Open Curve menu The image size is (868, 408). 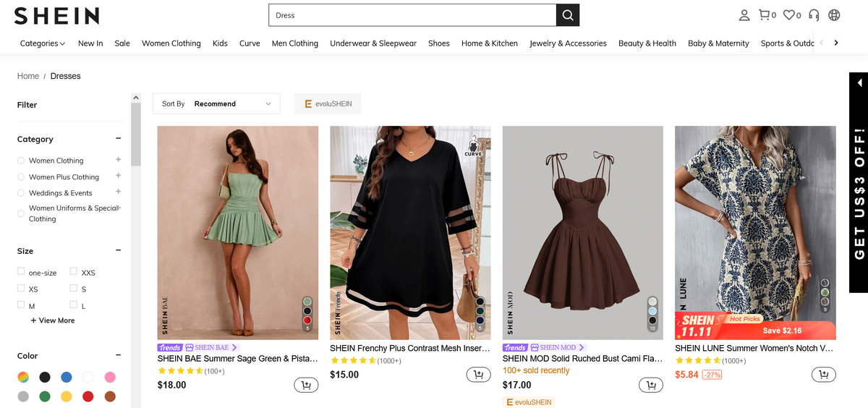[x=250, y=43]
